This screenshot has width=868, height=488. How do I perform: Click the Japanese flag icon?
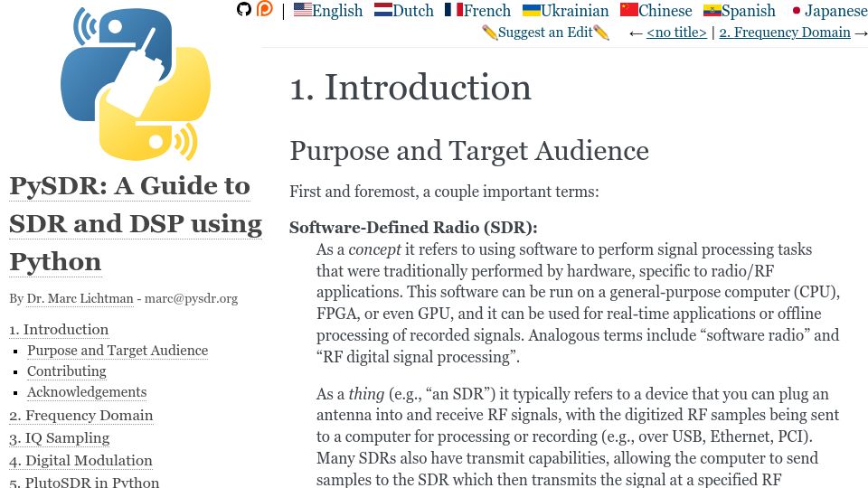tap(796, 10)
